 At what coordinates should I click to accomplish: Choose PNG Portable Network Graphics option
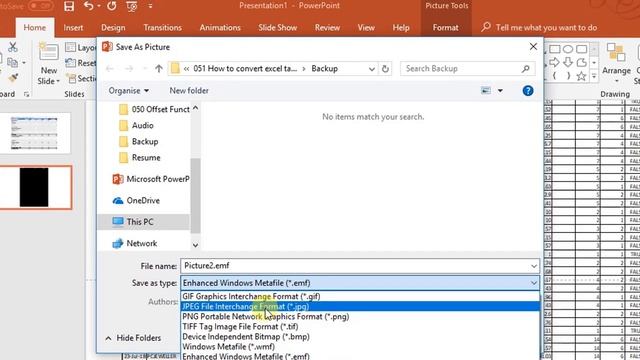360,316
